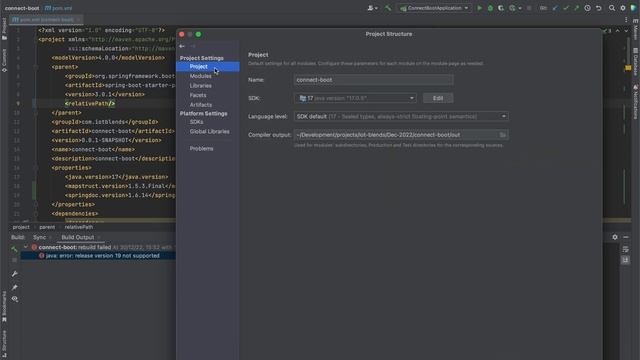Select Global Libraries under Platform Settings
The image size is (640, 360).
(209, 131)
